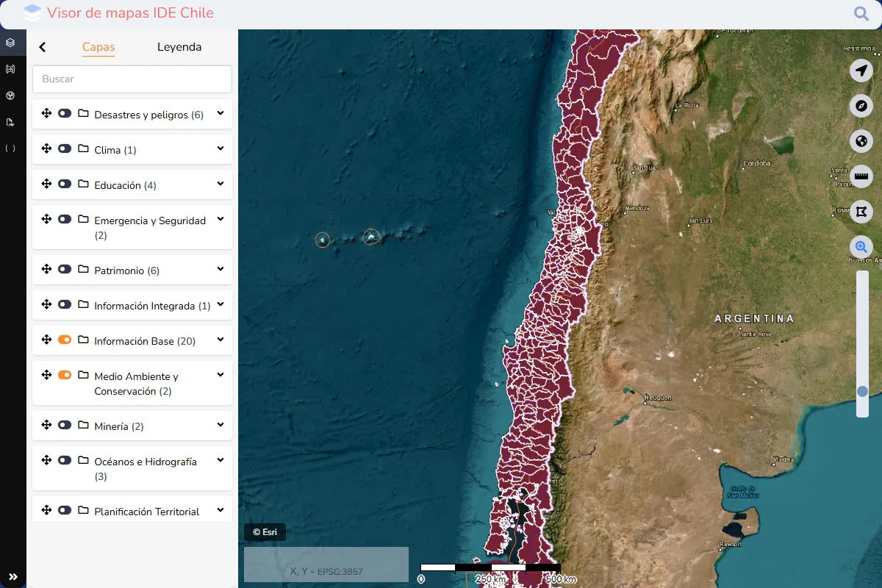Click folder icon of Emergencia y Seguridad
This screenshot has height=588, width=882.
83,219
